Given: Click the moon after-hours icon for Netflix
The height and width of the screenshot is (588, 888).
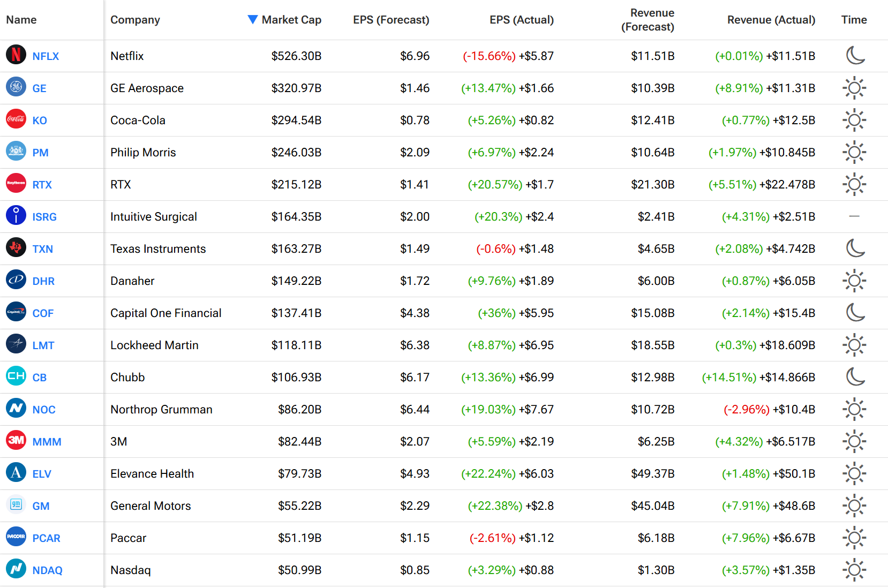Looking at the screenshot, I should [x=855, y=55].
